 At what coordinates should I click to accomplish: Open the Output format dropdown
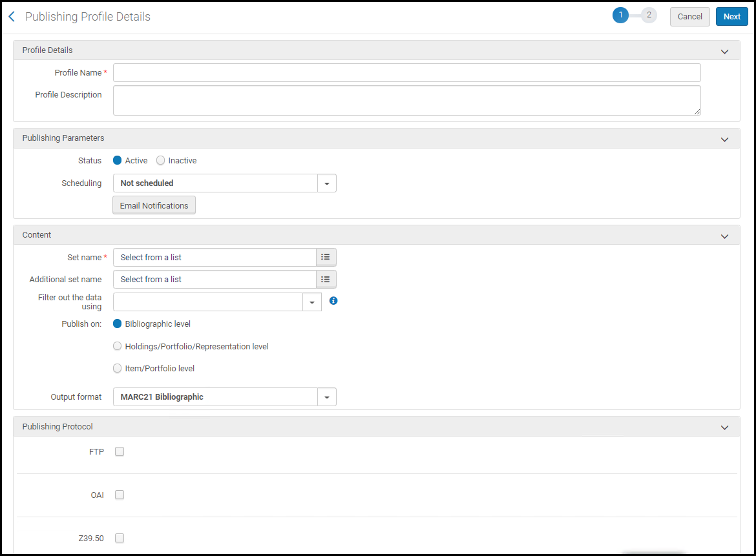coord(327,397)
